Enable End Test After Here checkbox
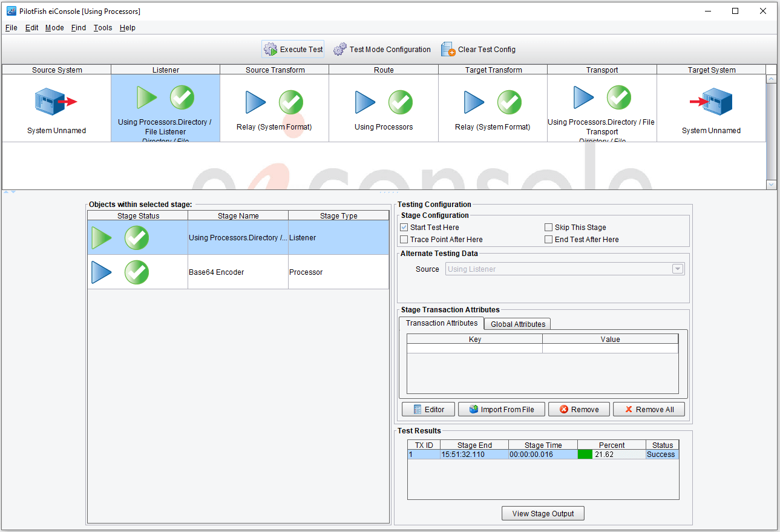The height and width of the screenshot is (532, 780). pos(549,240)
